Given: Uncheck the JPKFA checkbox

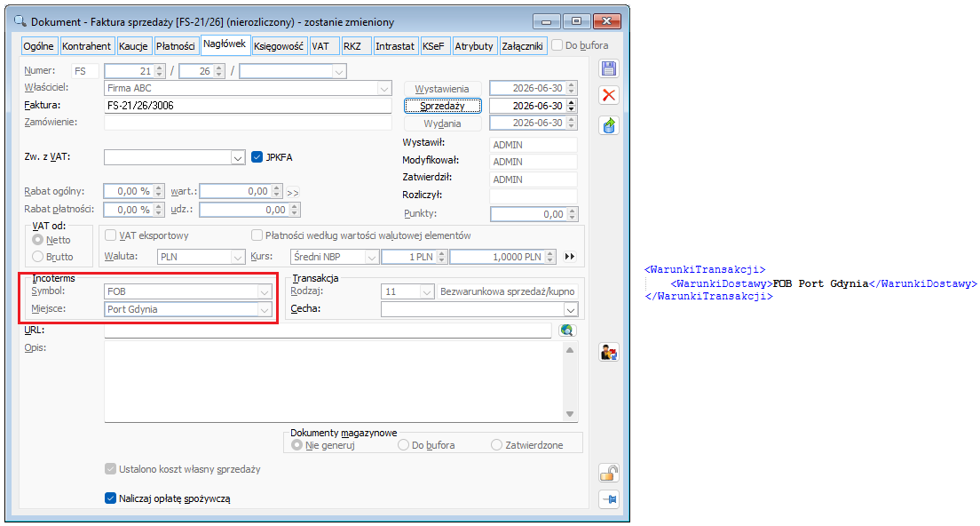Looking at the screenshot, I should [x=257, y=157].
